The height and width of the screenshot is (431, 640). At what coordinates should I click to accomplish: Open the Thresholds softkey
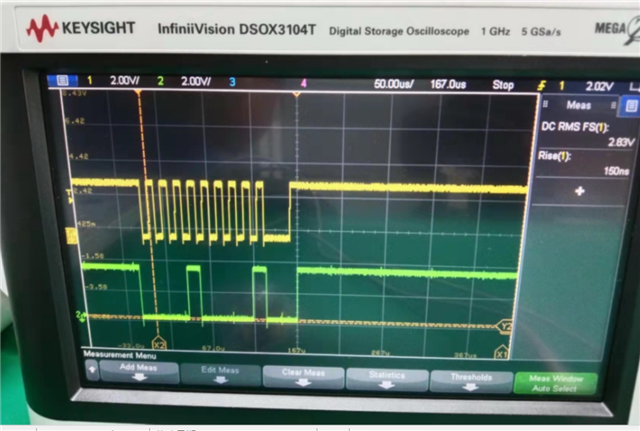(x=471, y=382)
